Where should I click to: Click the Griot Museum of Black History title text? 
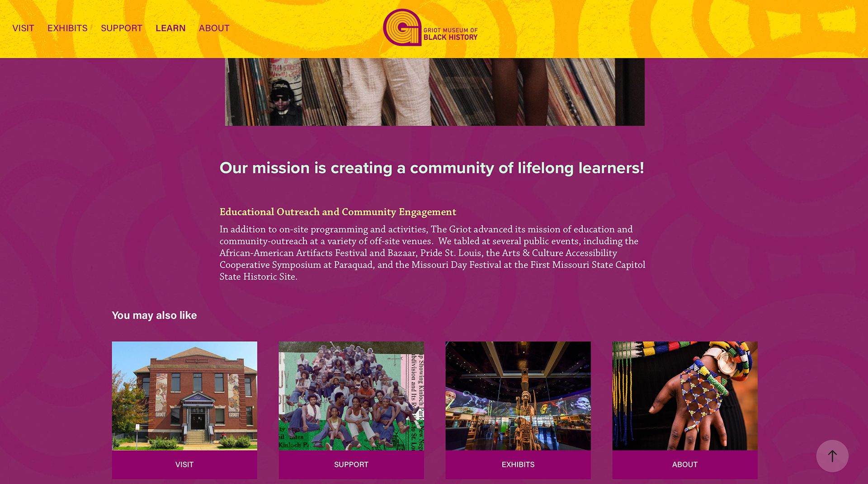(450, 34)
